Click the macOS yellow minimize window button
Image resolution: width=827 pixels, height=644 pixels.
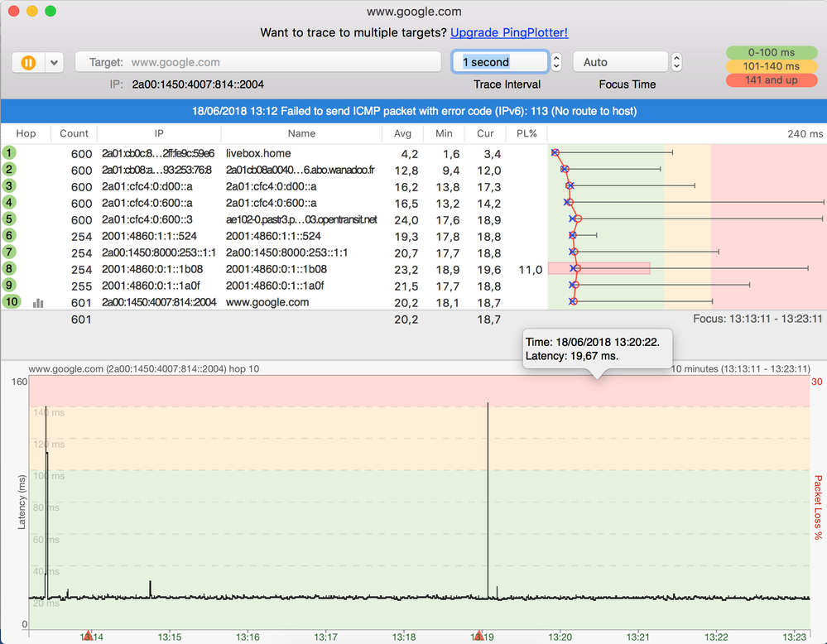pos(32,11)
